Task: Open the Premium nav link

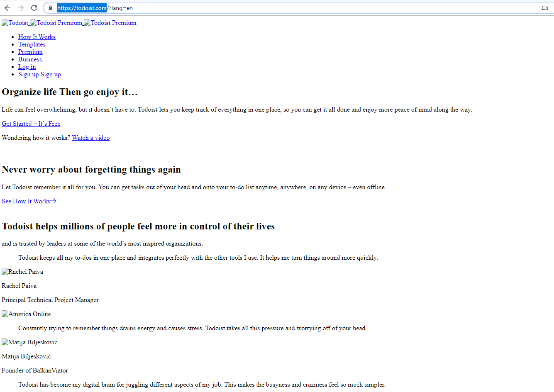Action: click(30, 52)
